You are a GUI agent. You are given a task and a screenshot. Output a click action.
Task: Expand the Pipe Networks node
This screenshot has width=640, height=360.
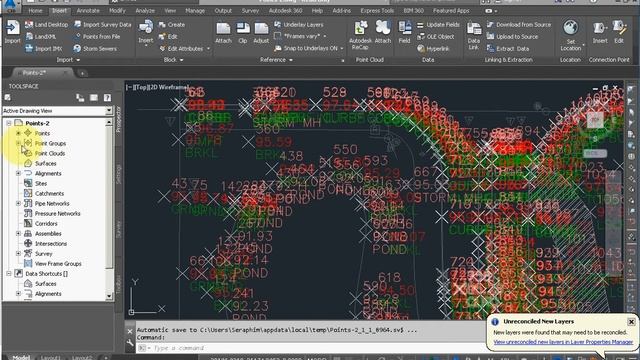click(x=18, y=203)
